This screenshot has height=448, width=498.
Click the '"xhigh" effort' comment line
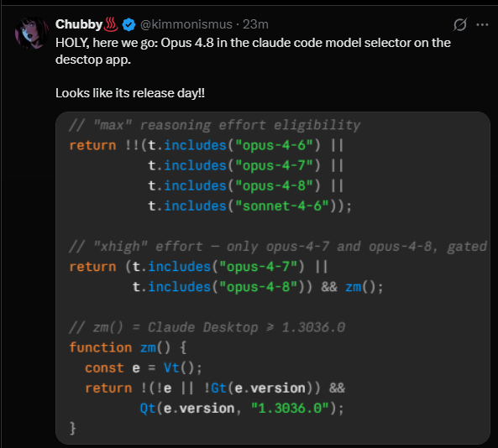[278, 247]
